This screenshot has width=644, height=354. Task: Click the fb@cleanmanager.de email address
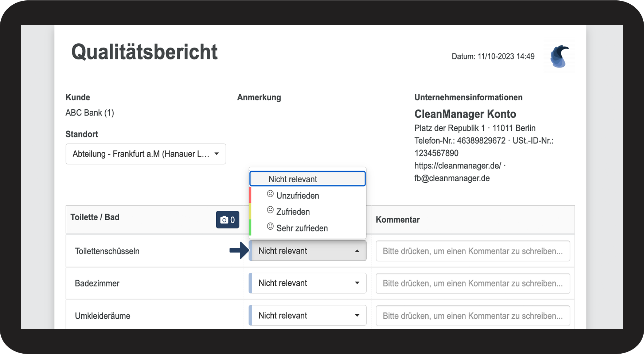452,178
